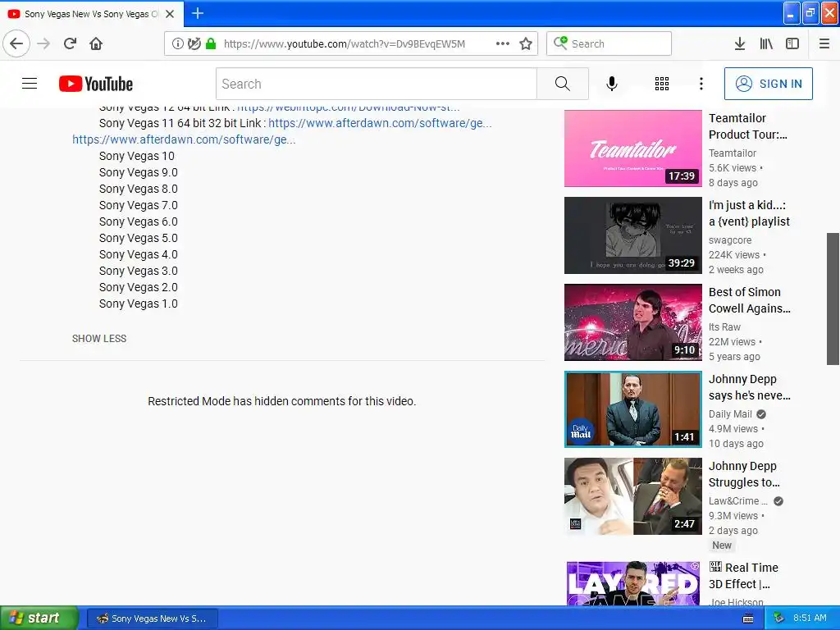This screenshot has height=630, width=840.
Task: Open YouTube settings three-dots menu
Action: tap(701, 84)
